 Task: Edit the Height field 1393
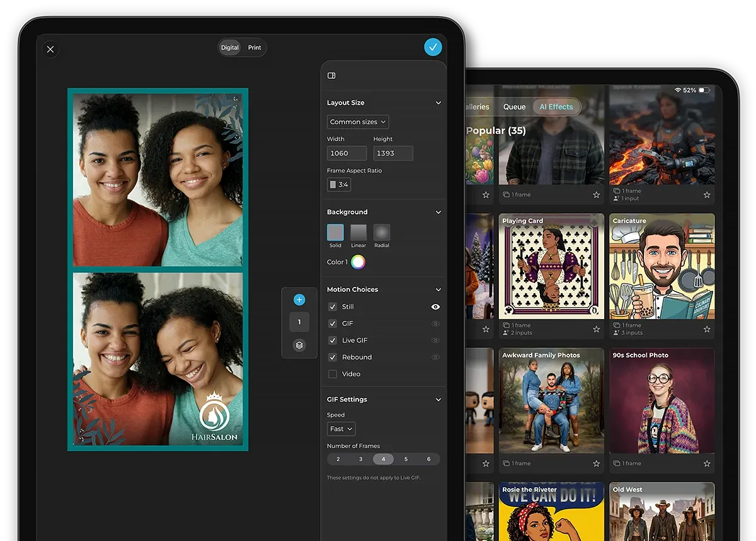point(393,153)
